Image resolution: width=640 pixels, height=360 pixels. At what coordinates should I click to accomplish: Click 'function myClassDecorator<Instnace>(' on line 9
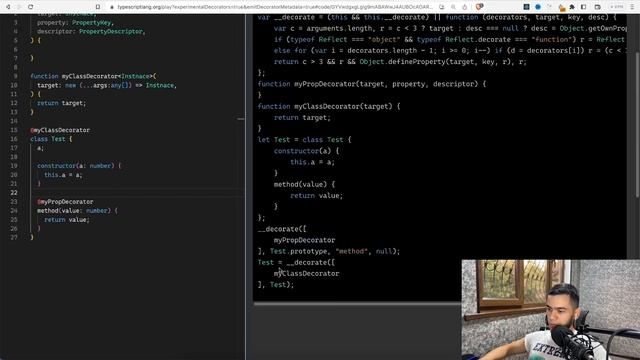(93, 76)
